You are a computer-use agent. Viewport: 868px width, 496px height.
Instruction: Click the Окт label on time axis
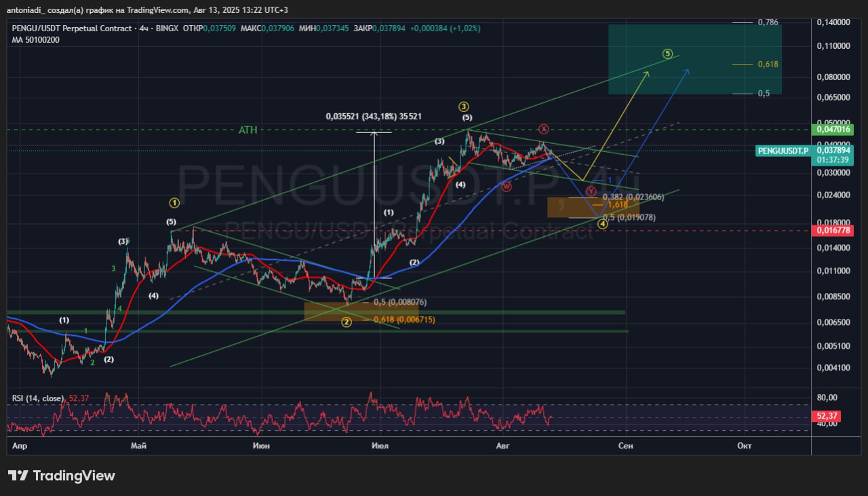[744, 446]
